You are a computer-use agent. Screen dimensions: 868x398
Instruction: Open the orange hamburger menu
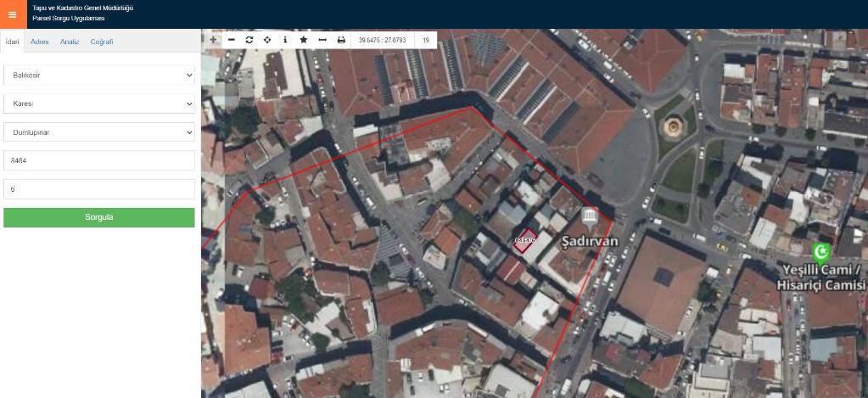click(13, 14)
